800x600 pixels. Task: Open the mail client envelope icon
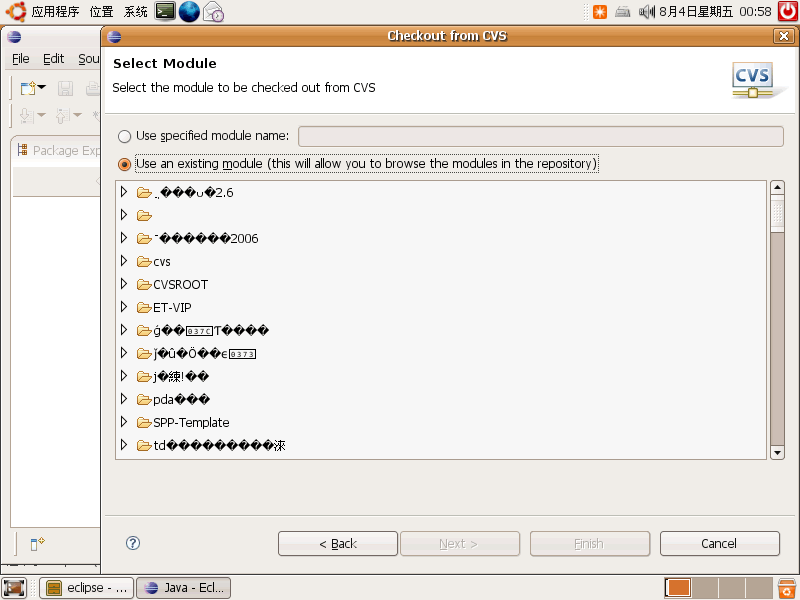(213, 11)
